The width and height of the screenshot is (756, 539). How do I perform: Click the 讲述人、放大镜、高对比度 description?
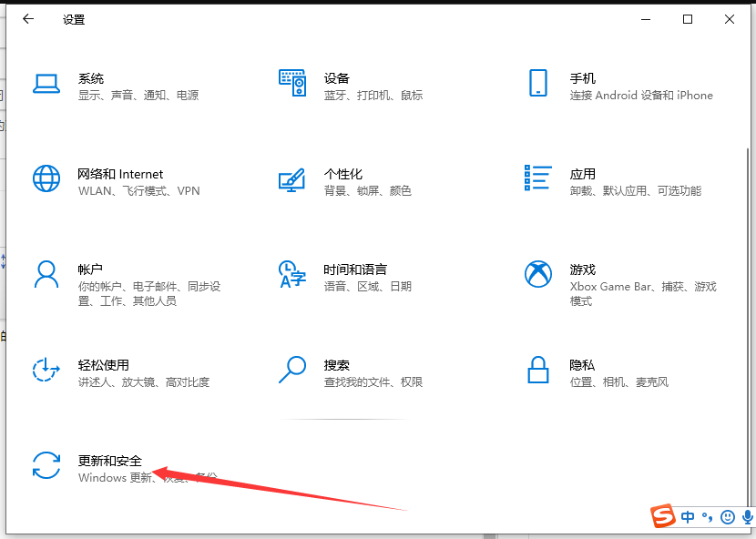click(144, 382)
